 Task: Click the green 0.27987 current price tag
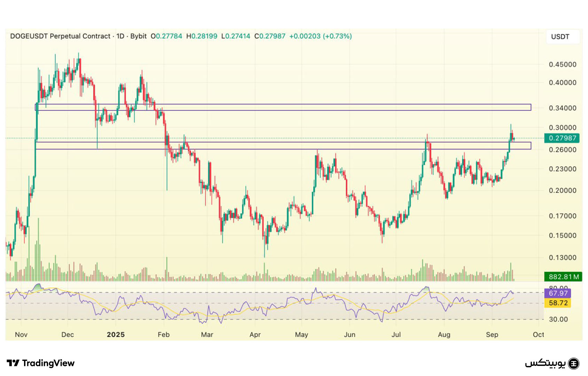click(x=562, y=138)
